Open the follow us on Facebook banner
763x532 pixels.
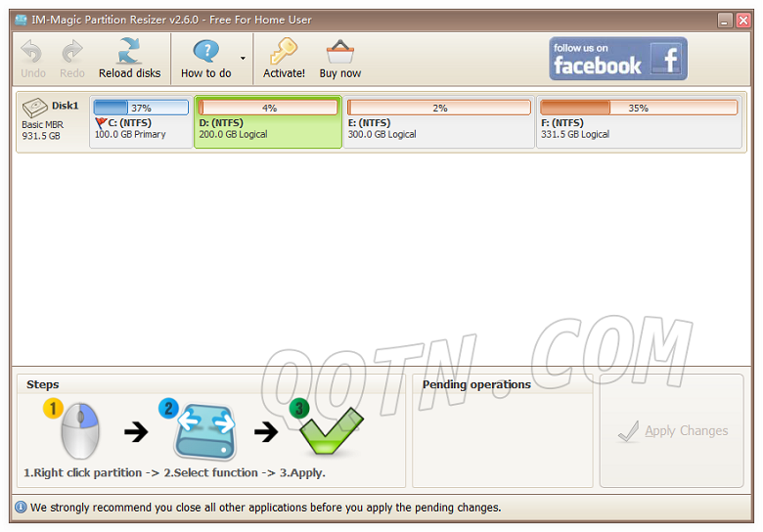coord(617,59)
